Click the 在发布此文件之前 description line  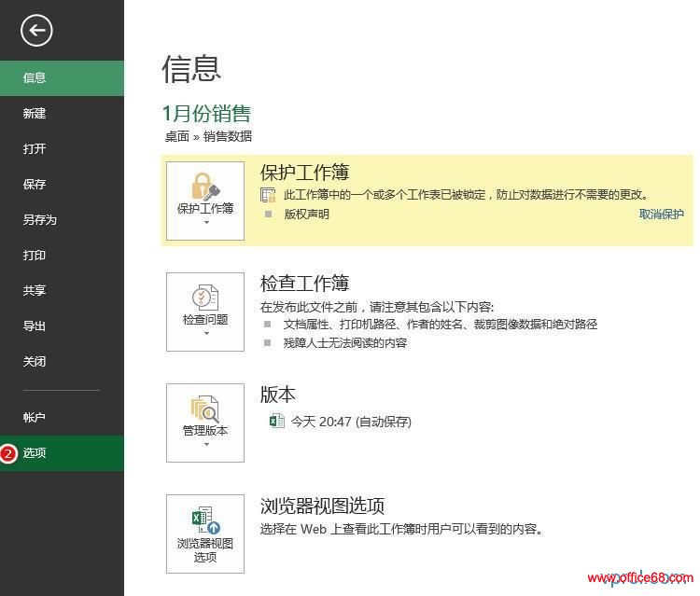coord(377,307)
